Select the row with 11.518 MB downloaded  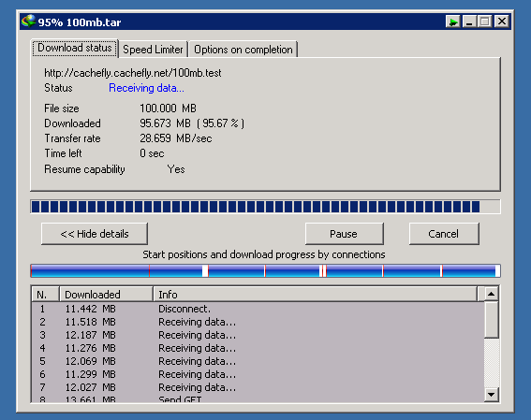(x=258, y=322)
